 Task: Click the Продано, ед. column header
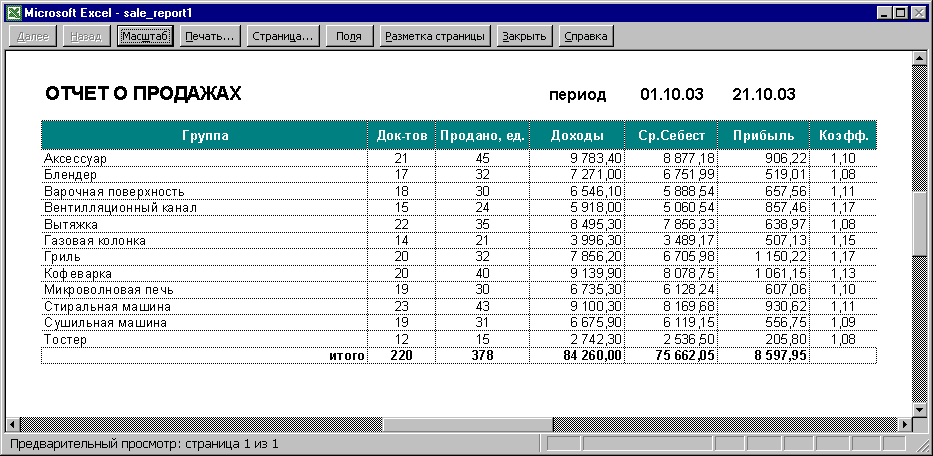[483, 136]
